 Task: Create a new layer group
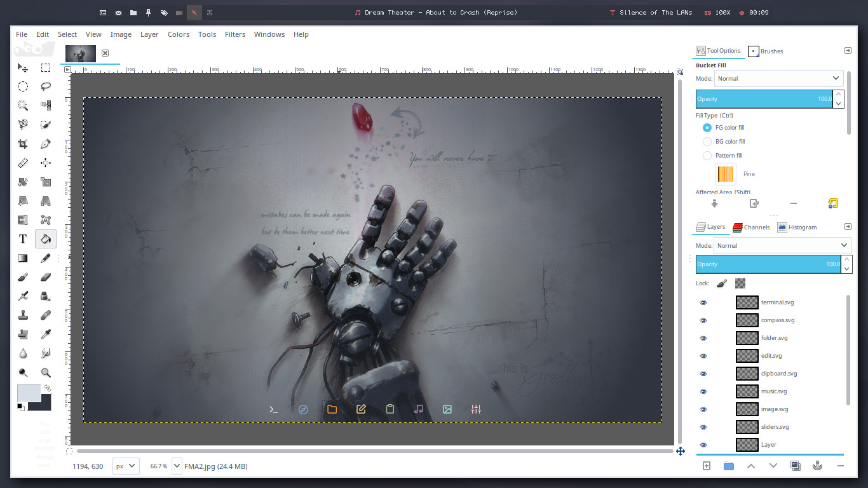tap(729, 466)
